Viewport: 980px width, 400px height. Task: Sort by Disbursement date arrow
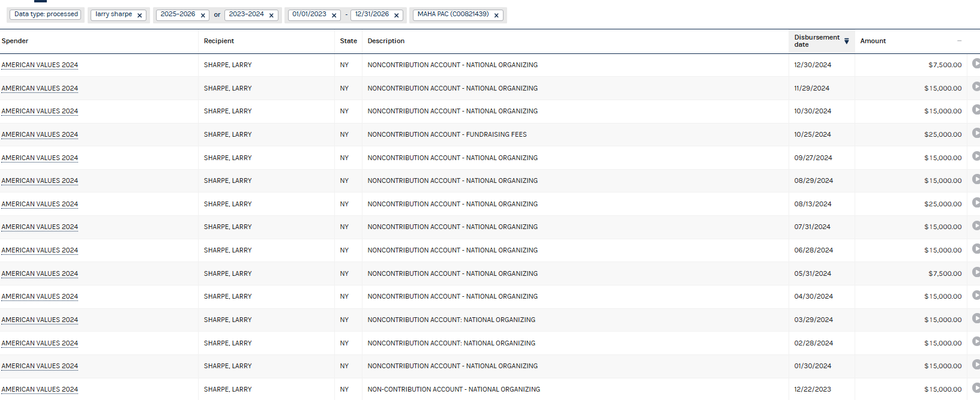[846, 41]
